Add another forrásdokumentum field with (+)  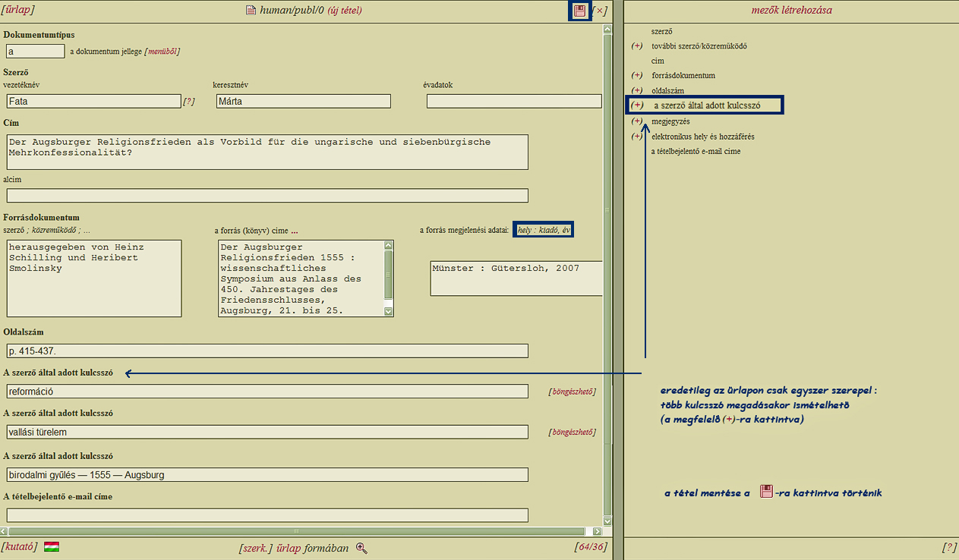[x=637, y=76]
